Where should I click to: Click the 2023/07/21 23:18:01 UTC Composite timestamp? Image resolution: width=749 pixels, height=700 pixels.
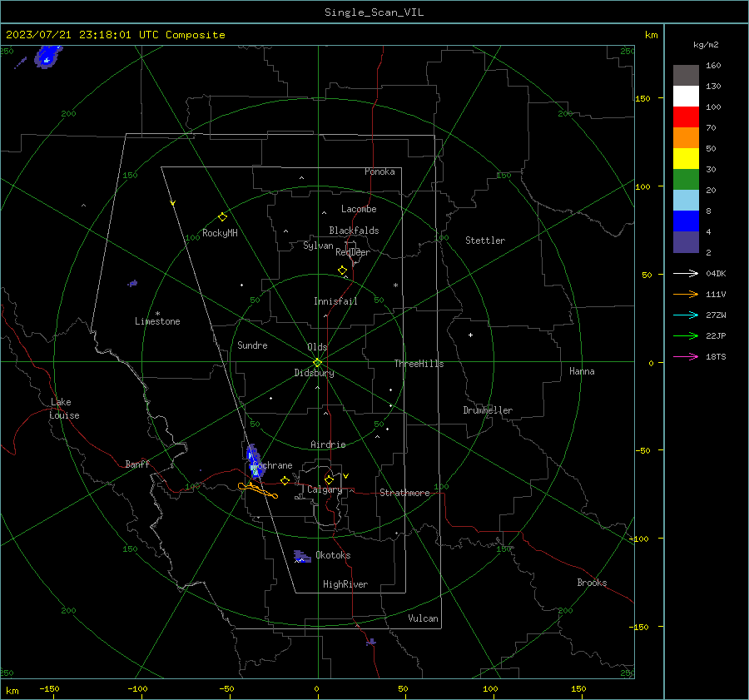(115, 35)
